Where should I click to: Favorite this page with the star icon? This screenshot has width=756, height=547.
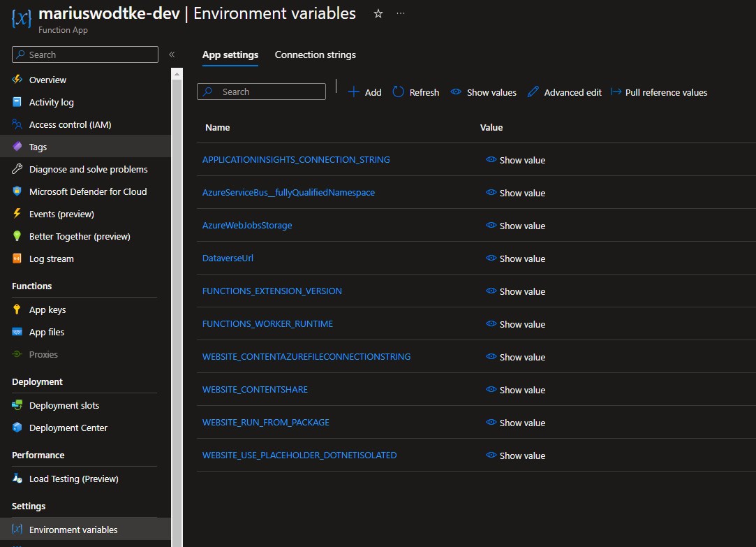[378, 14]
